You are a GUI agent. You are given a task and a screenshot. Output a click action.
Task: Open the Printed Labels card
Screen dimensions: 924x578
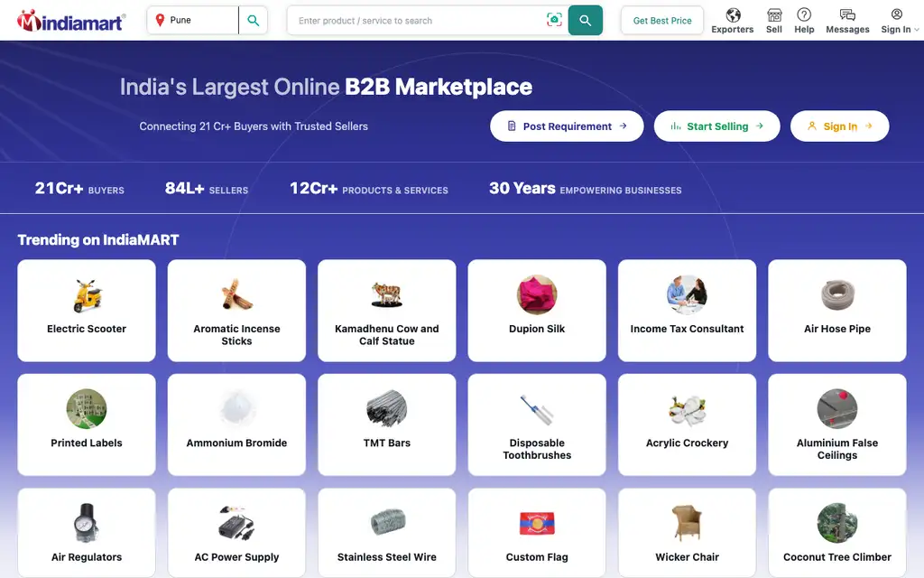[x=87, y=424]
